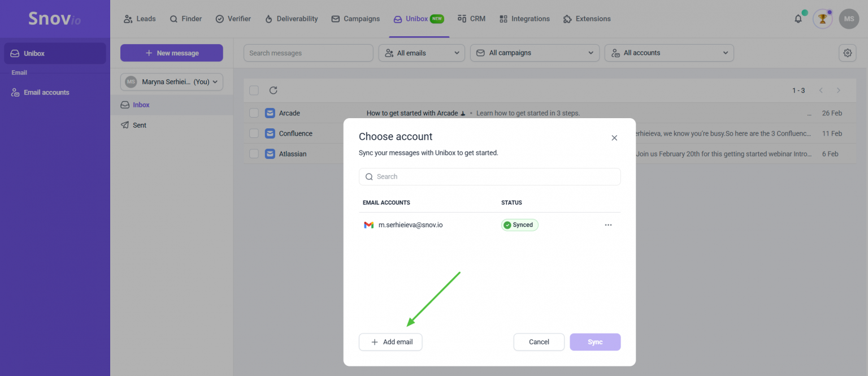Open Unibox settings gear
The height and width of the screenshot is (376, 868).
[847, 53]
